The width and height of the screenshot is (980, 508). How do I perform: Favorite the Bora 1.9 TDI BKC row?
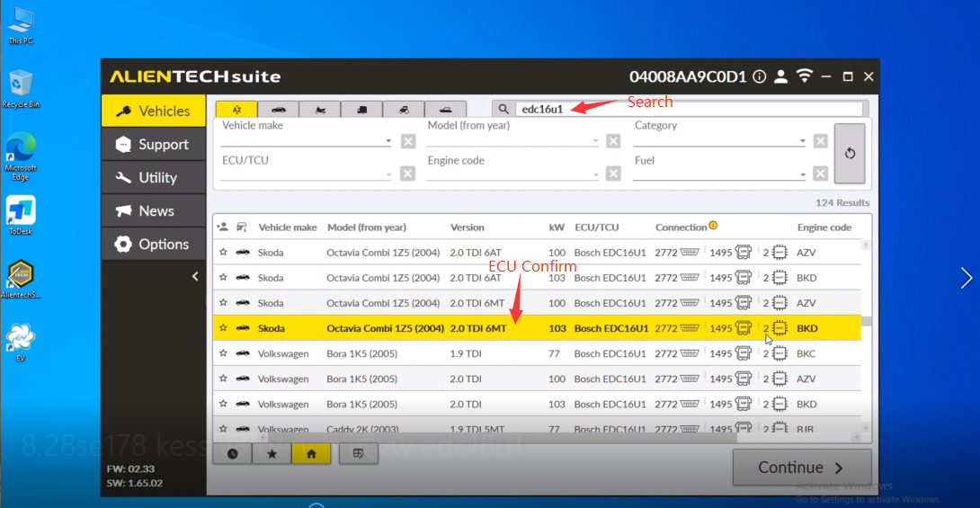[x=223, y=353]
